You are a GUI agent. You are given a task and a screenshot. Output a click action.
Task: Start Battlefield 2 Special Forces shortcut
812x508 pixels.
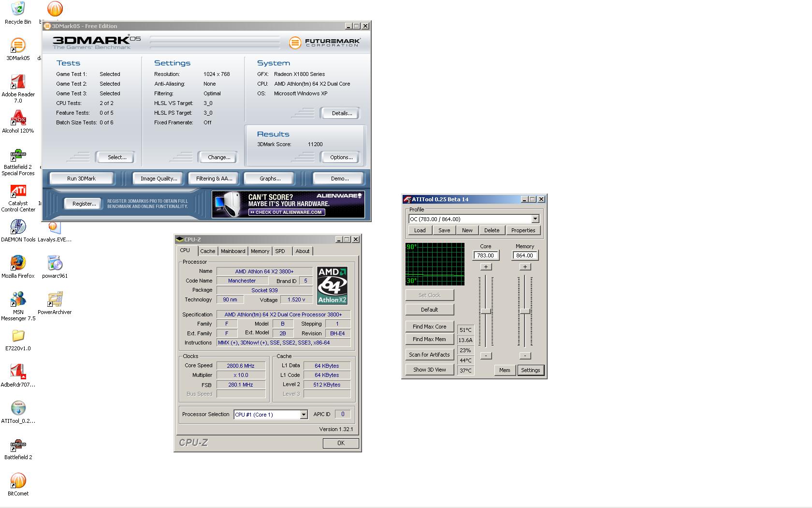(x=18, y=162)
